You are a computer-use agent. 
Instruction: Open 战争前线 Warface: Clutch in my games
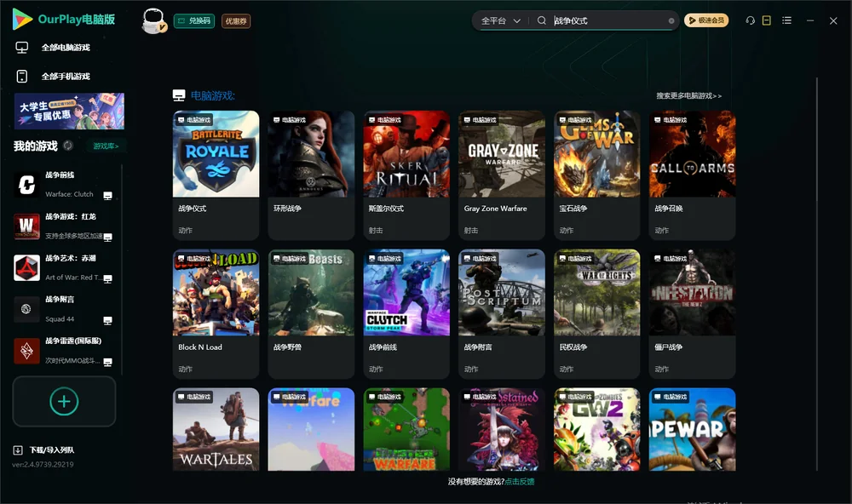[64, 185]
